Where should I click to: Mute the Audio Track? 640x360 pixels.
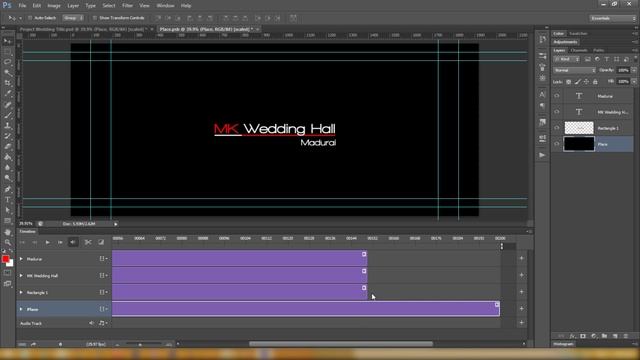click(x=91, y=323)
